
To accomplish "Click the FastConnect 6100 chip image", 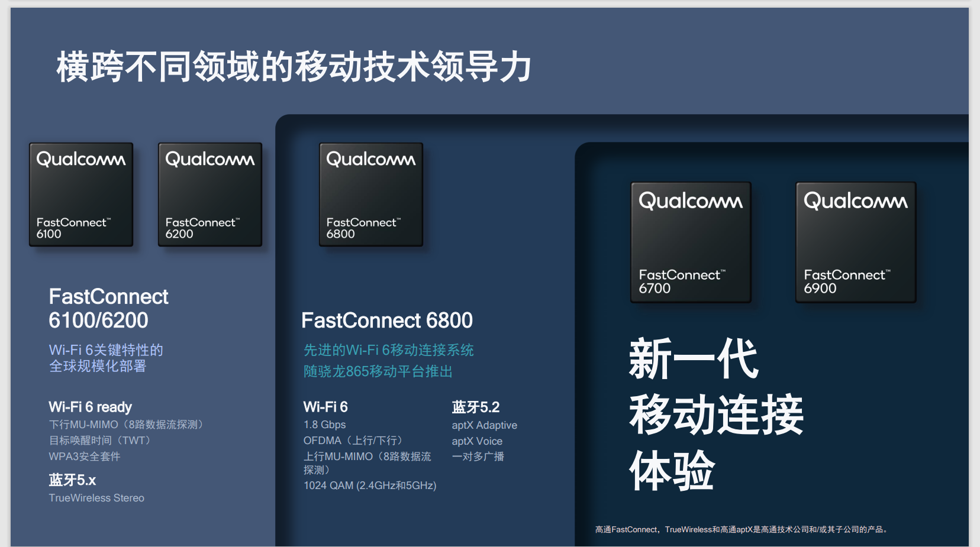I will [x=81, y=195].
